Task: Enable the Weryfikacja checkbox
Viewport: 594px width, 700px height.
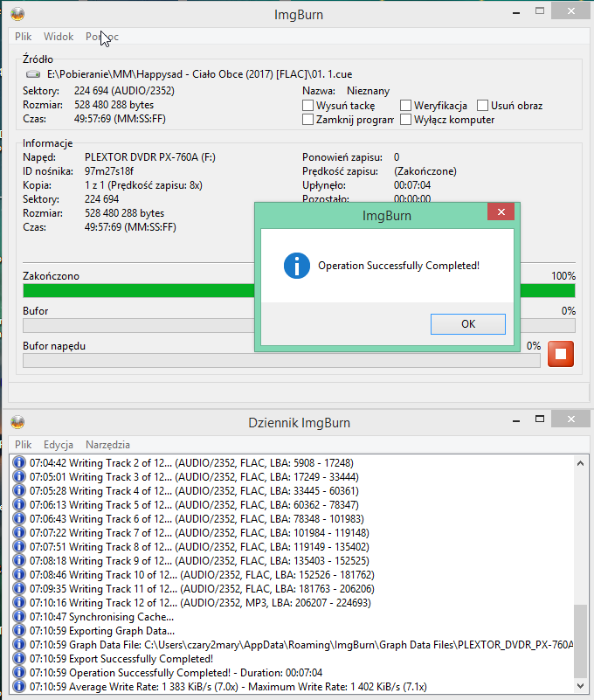Action: coord(405,106)
